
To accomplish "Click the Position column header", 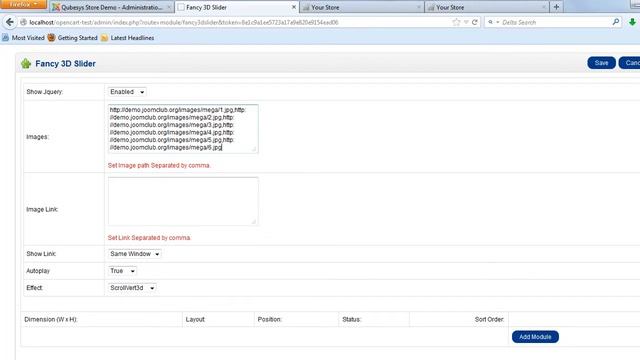I will (x=269, y=320).
